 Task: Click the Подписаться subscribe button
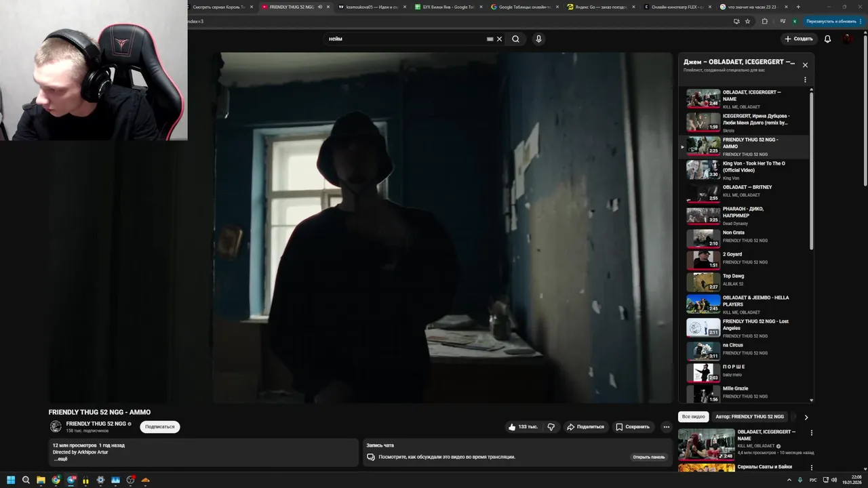coord(160,427)
